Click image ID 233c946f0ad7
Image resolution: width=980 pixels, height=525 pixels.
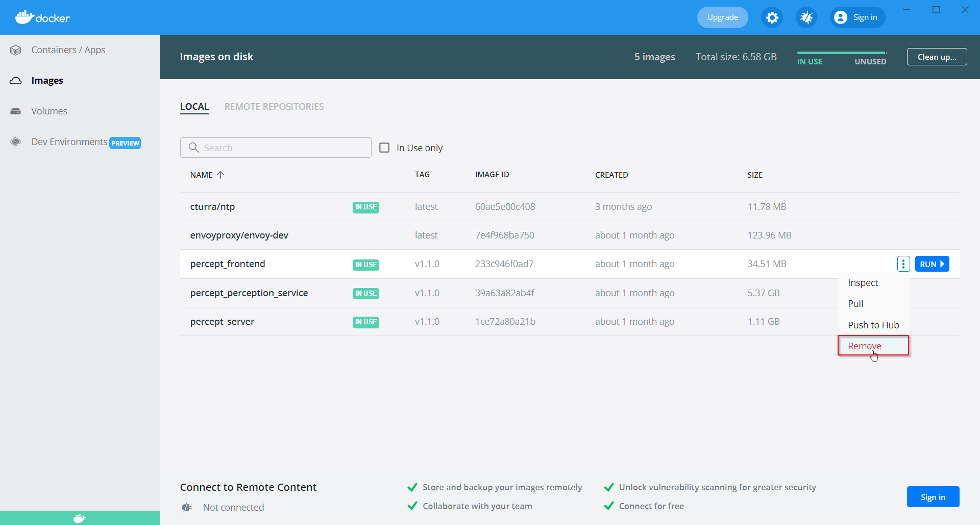504,264
